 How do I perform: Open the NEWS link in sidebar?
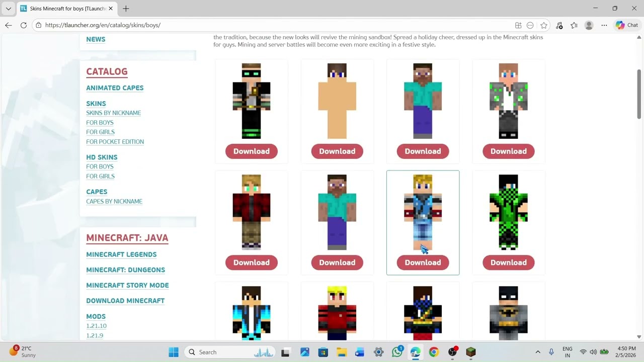[96, 39]
